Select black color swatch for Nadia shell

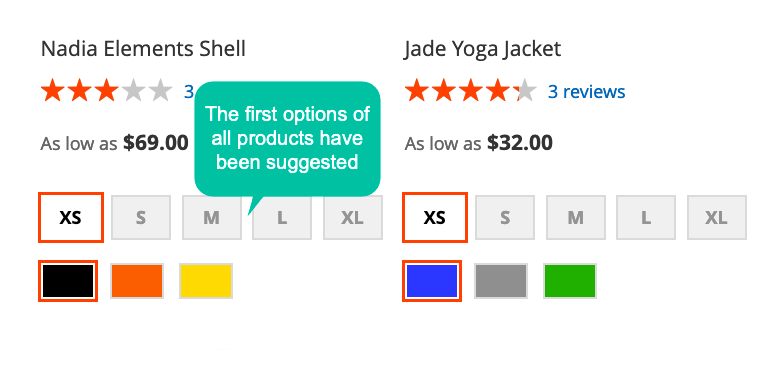pyautogui.click(x=68, y=281)
